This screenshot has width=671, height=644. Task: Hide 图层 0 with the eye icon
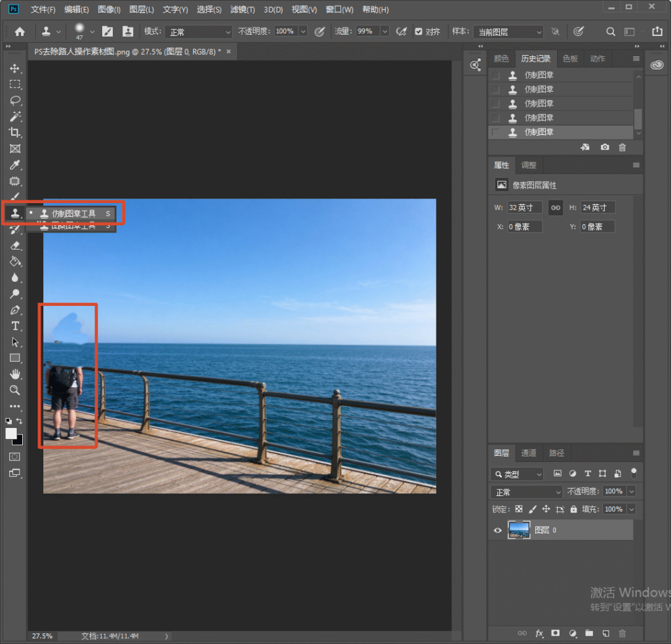pos(497,530)
